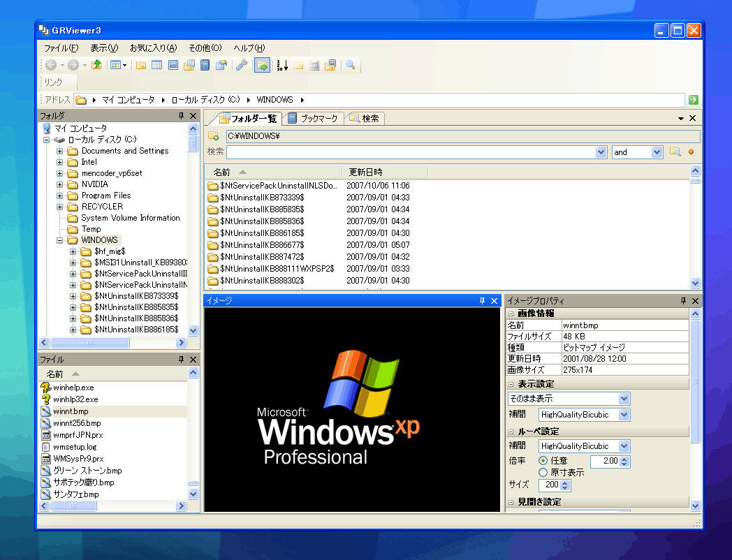Click WINDOWS in the address breadcrumb

275,100
